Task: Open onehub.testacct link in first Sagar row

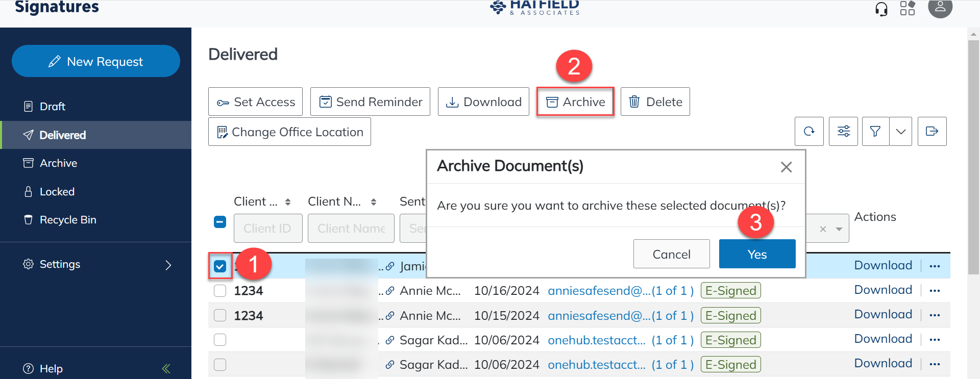Action: point(621,340)
